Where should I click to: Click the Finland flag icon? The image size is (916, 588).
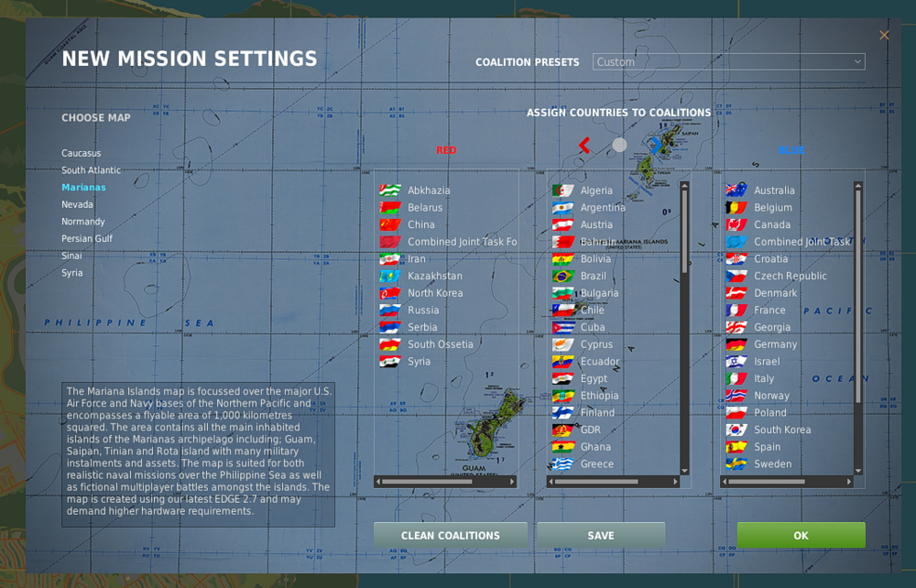[x=563, y=412]
